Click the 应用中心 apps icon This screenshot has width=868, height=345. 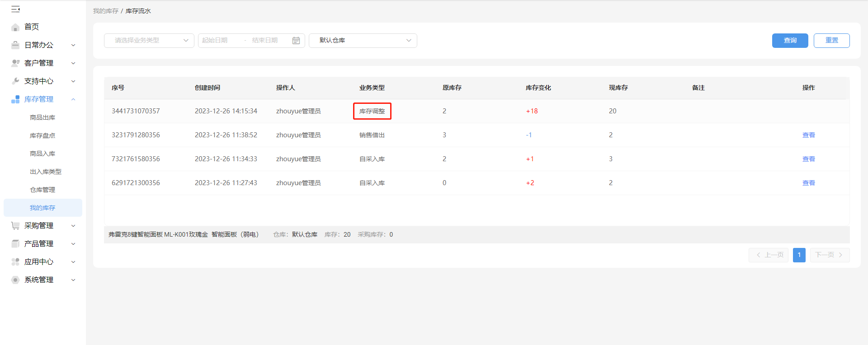pos(15,262)
